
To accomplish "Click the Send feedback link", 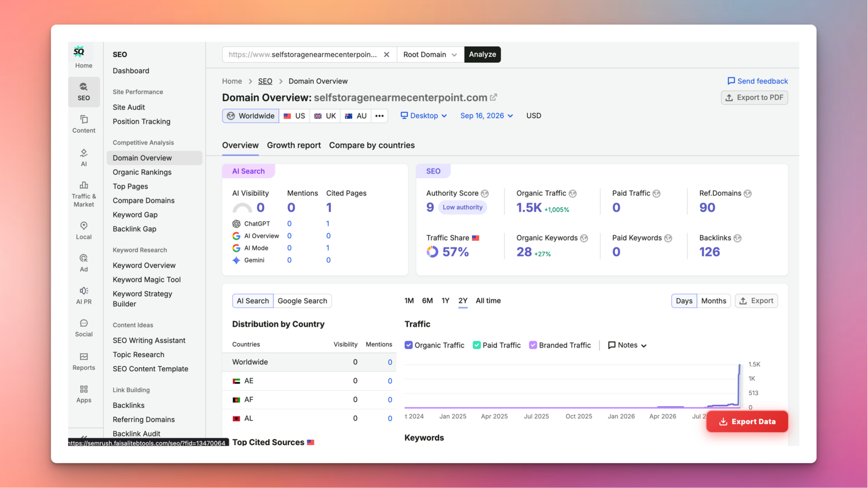I will [757, 81].
